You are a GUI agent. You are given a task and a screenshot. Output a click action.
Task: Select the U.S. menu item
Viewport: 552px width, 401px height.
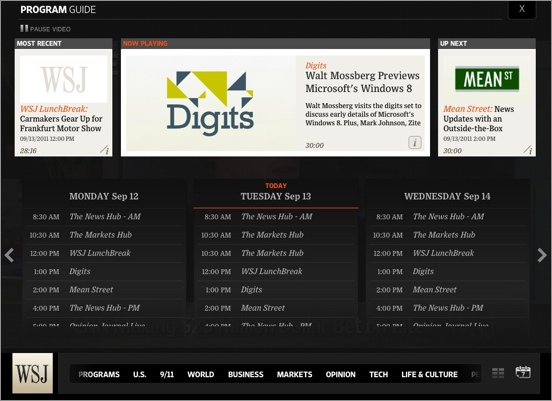(x=139, y=374)
